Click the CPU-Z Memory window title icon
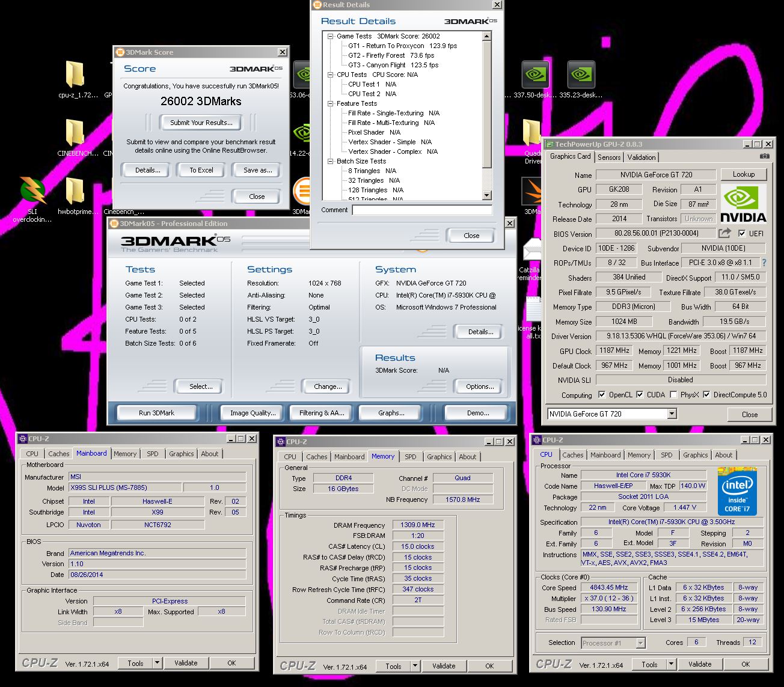The height and width of the screenshot is (687, 784). [281, 442]
